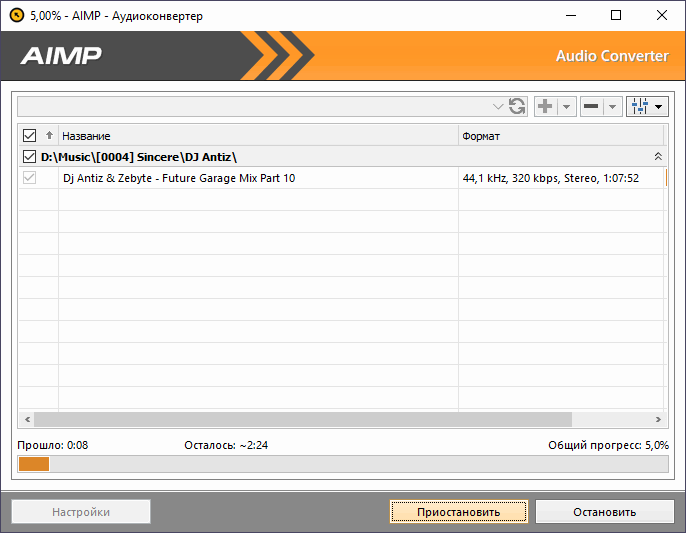The image size is (686, 533).
Task: Click the Осталось: ~2:24 remaining label
Action: 226,445
